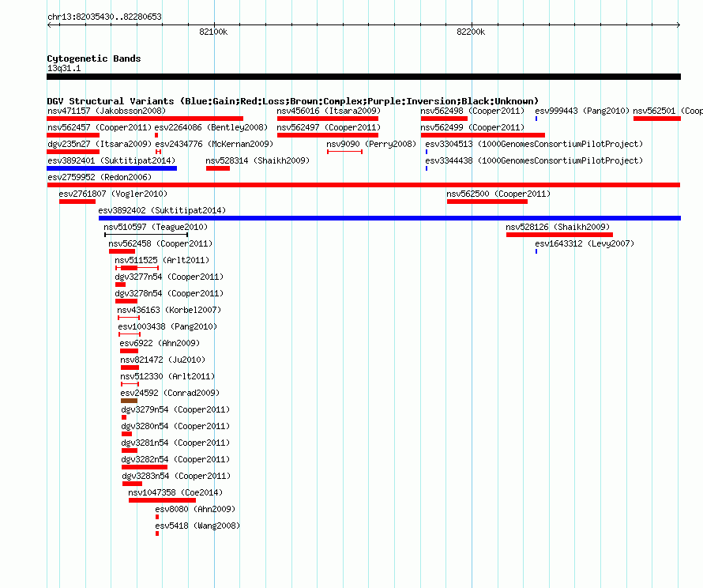
Task: Open the nsv456016 (Itsara2009) variant
Action: pos(329,111)
